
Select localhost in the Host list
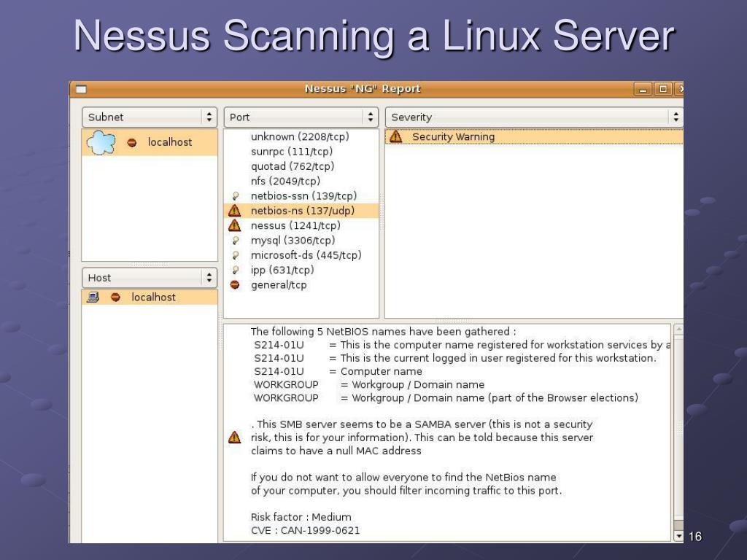pos(150,297)
